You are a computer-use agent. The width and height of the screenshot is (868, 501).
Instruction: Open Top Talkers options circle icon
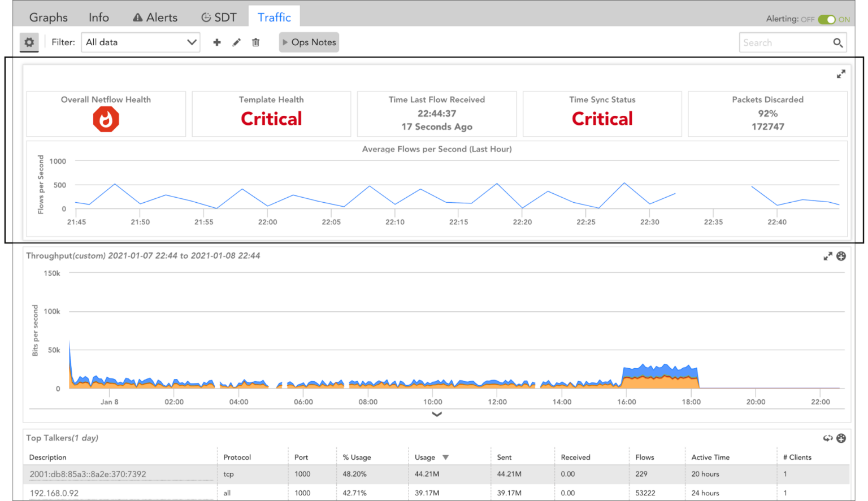841,438
